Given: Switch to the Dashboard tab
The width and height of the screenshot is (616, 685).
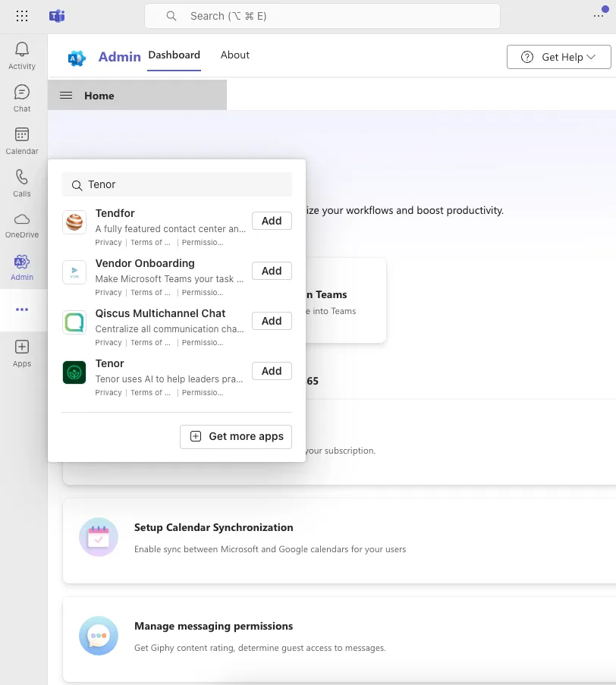Looking at the screenshot, I should (174, 55).
